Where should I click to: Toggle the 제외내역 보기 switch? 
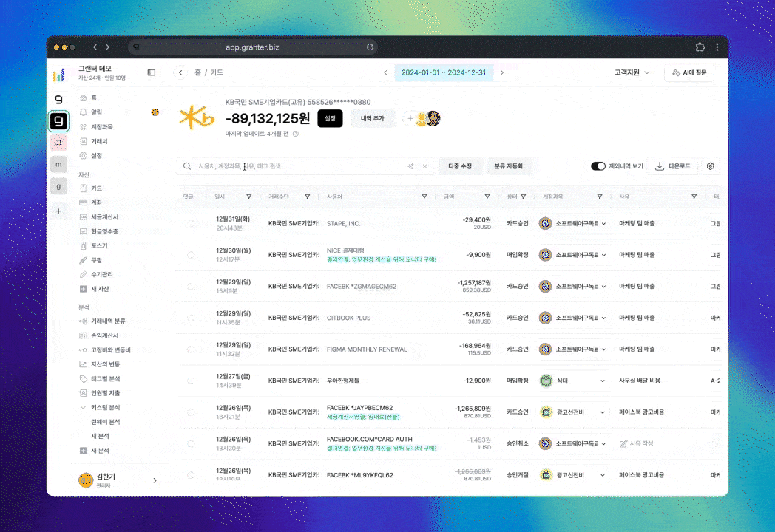(x=598, y=166)
